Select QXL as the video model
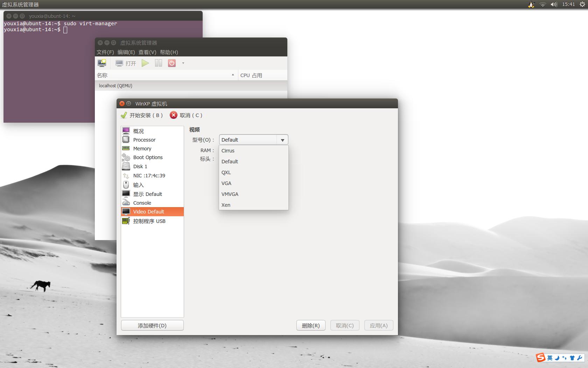 pos(226,172)
